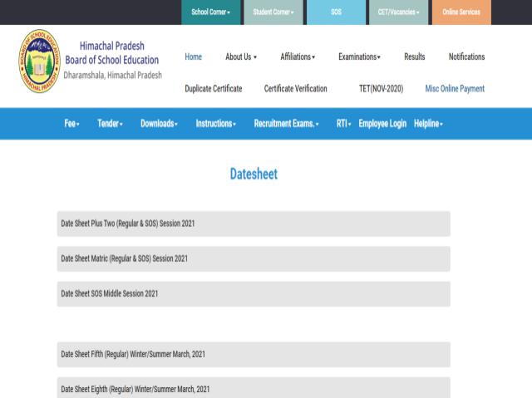Open Date Sheet Fifth (Regular) March 2021
Screen dimensions: 532x398
point(254,355)
